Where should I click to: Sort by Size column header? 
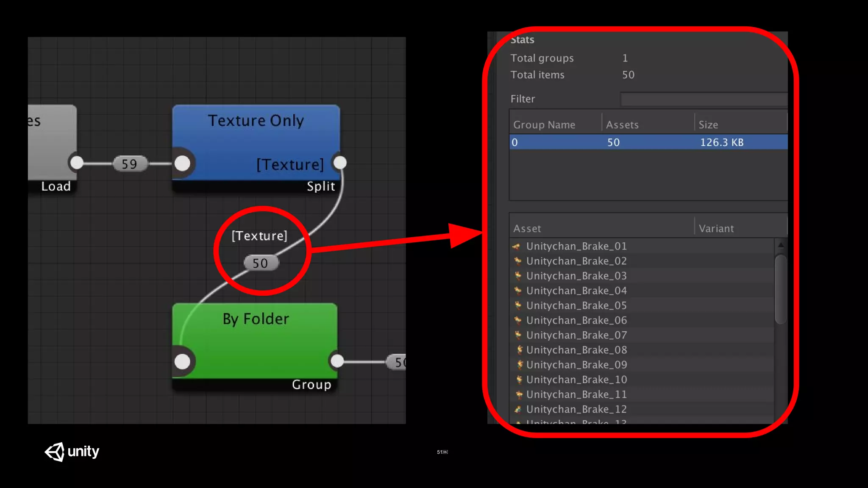coord(708,125)
